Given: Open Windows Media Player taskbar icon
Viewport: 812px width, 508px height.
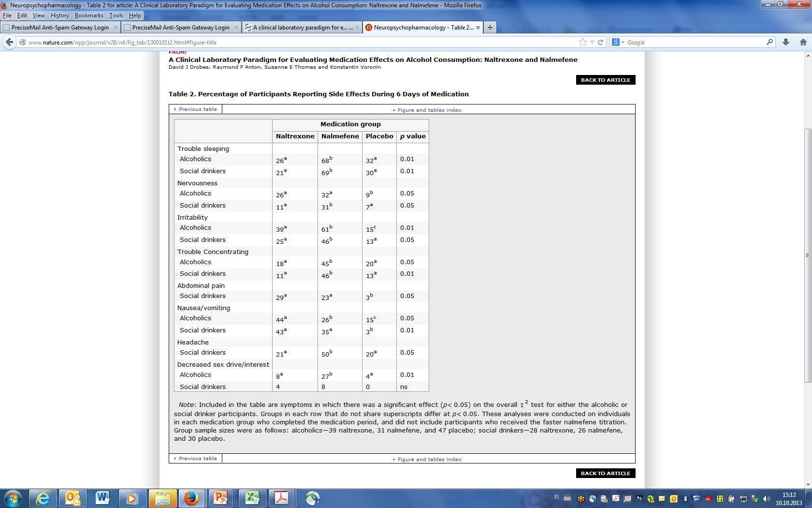Looking at the screenshot, I should (x=132, y=498).
